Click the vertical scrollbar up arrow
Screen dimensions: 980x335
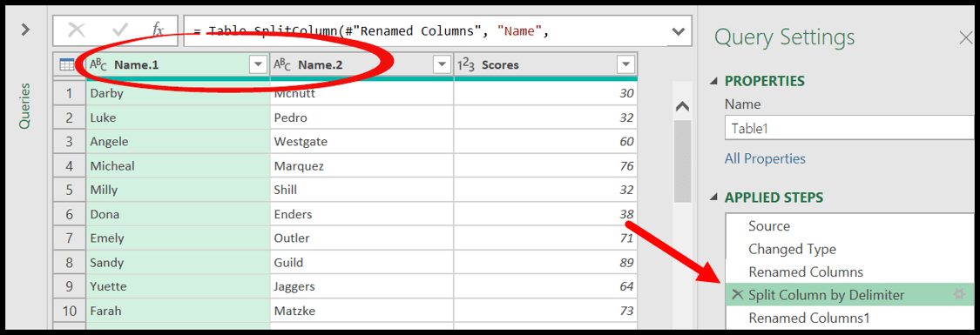coord(682,107)
